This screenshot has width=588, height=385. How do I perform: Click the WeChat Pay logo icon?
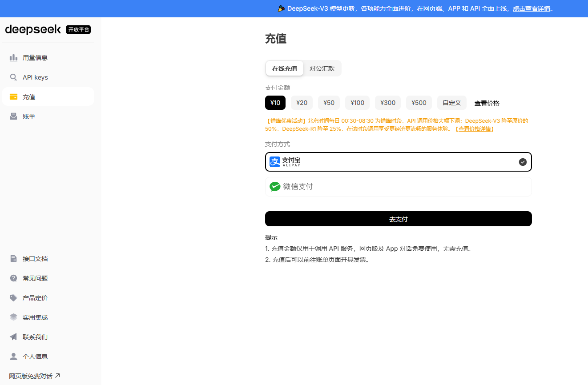(x=275, y=187)
